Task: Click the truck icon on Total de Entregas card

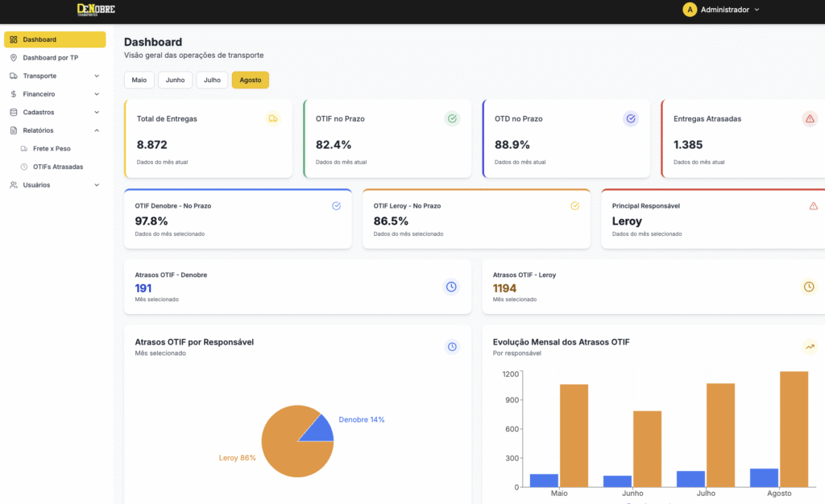Action: pyautogui.click(x=273, y=119)
